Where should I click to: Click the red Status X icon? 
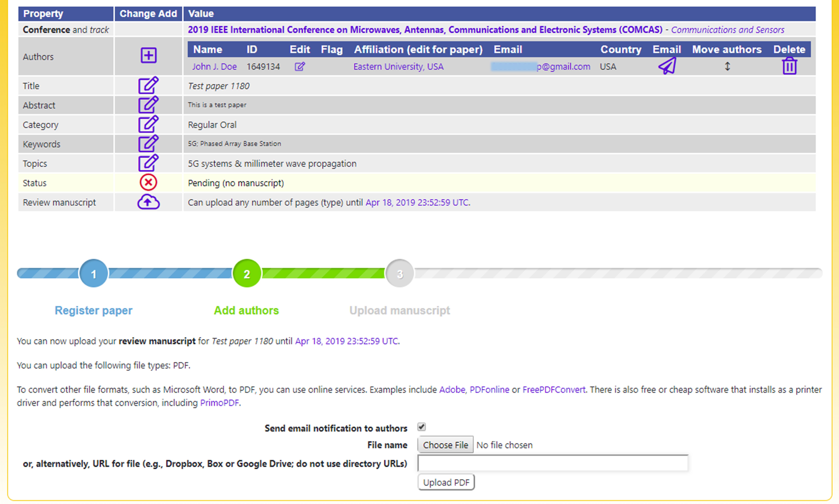coord(149,183)
